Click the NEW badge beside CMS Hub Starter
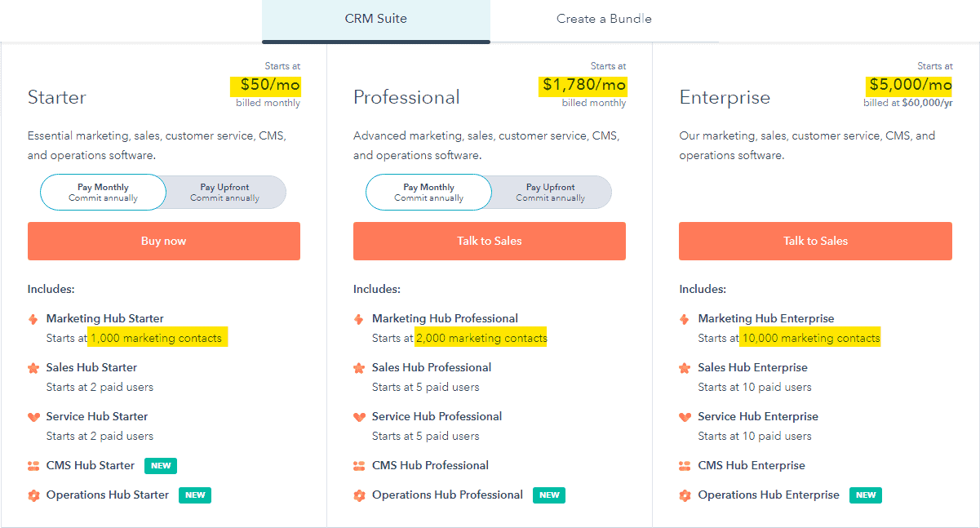The image size is (980, 528). 161,466
